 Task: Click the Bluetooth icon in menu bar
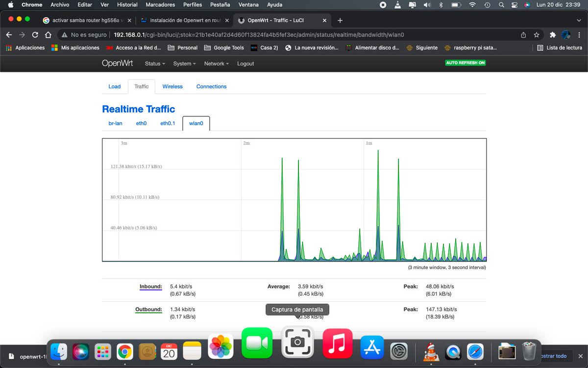pos(441,5)
